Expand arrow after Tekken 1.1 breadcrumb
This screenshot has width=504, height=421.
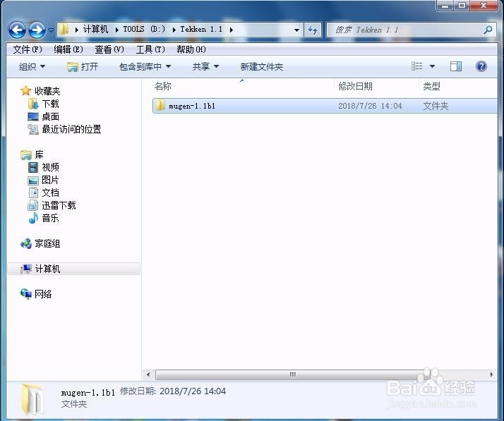(x=232, y=30)
